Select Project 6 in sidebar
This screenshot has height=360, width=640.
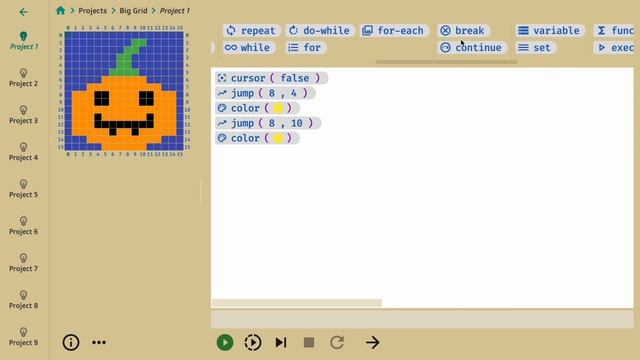tap(23, 226)
